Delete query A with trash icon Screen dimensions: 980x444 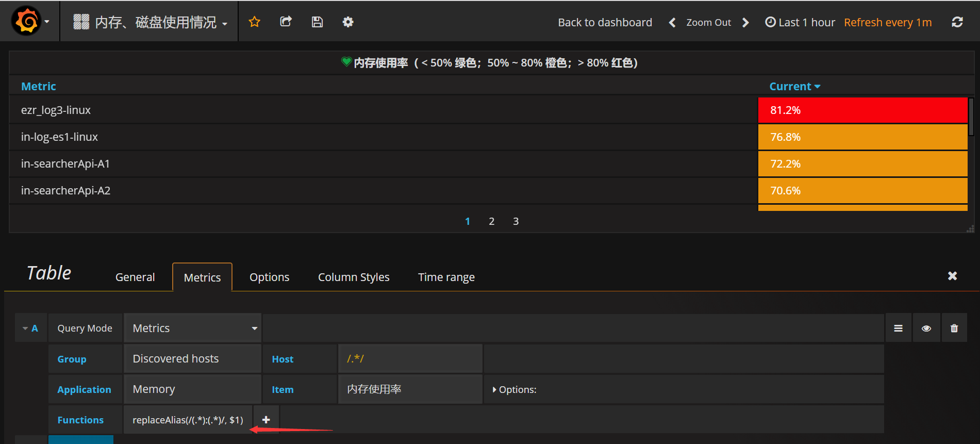pyautogui.click(x=954, y=328)
